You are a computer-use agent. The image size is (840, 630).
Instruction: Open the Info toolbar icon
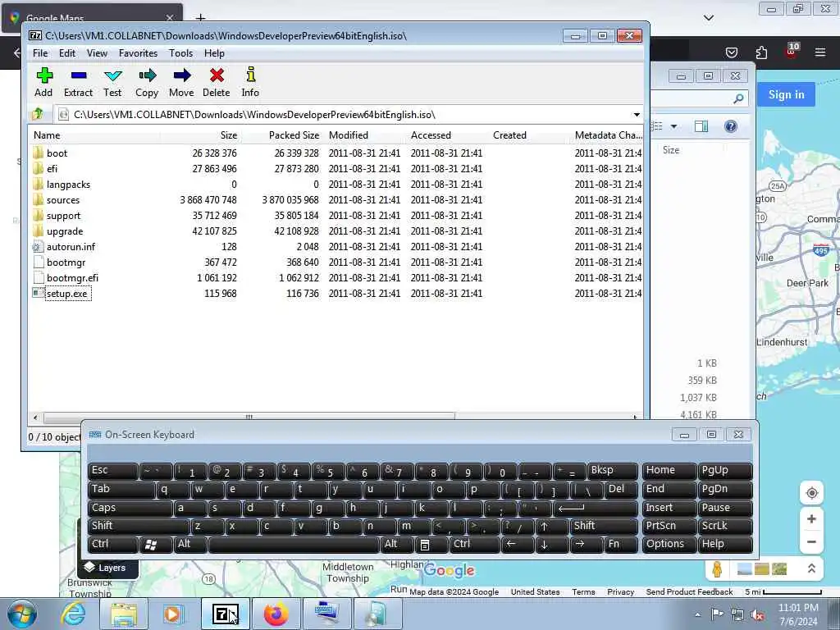coord(250,82)
